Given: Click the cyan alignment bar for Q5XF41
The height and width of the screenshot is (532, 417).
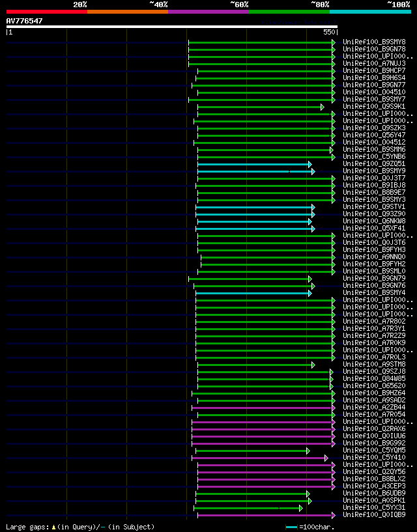Looking at the screenshot, I should point(254,229).
